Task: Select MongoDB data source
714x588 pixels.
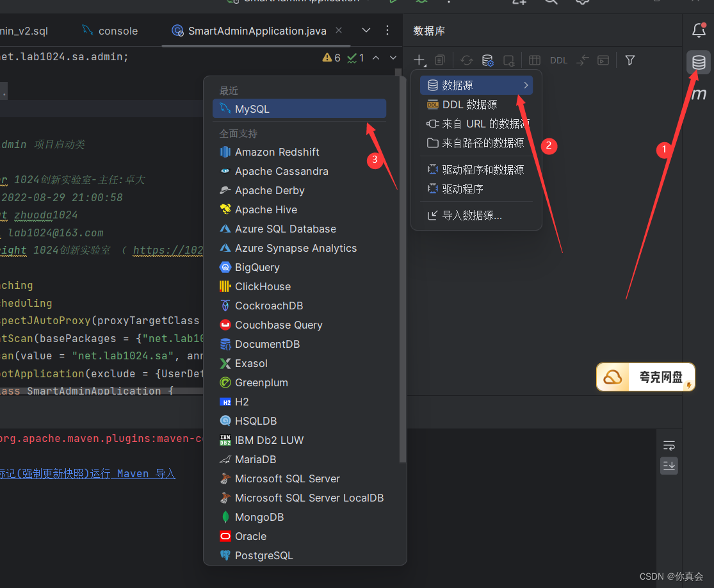Action: click(x=299, y=517)
